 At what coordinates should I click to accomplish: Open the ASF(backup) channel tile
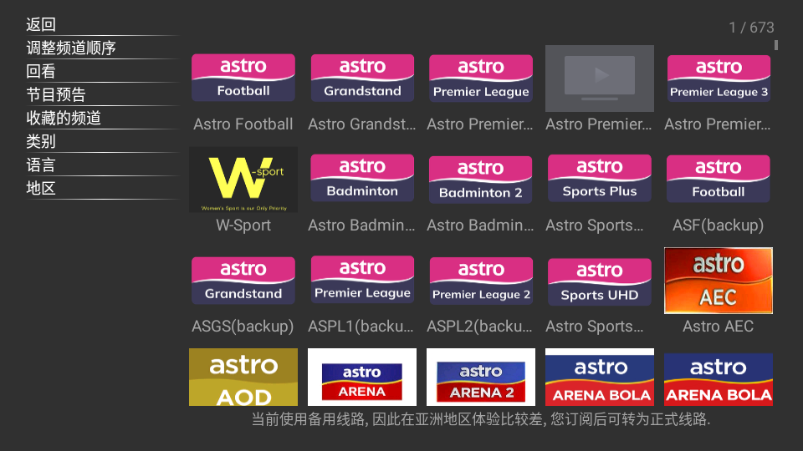coord(718,180)
